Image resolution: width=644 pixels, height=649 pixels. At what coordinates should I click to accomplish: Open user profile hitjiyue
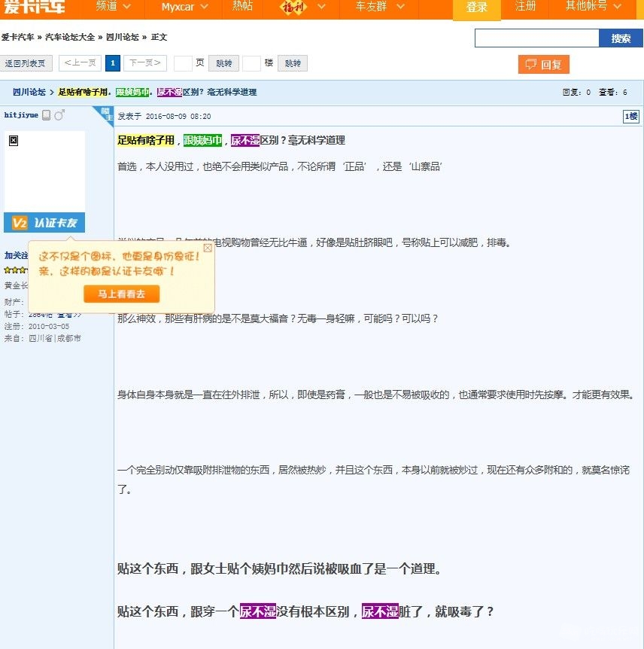pos(21,115)
